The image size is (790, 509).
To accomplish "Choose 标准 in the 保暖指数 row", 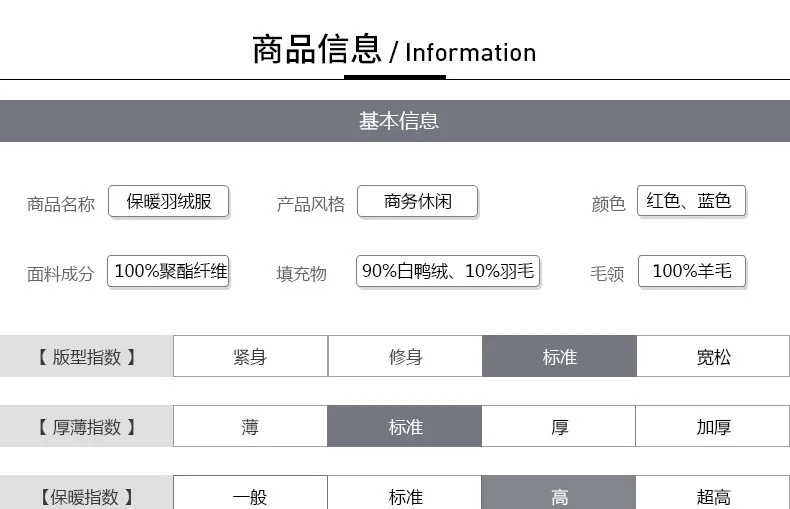I will coord(405,492).
